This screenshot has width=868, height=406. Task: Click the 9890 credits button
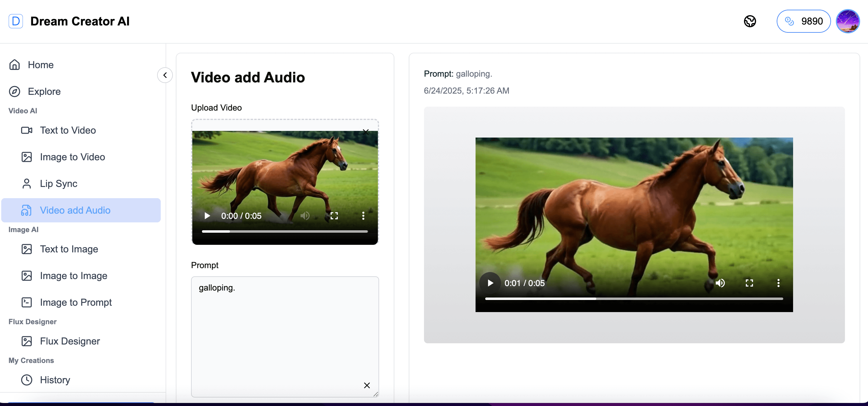tap(803, 21)
